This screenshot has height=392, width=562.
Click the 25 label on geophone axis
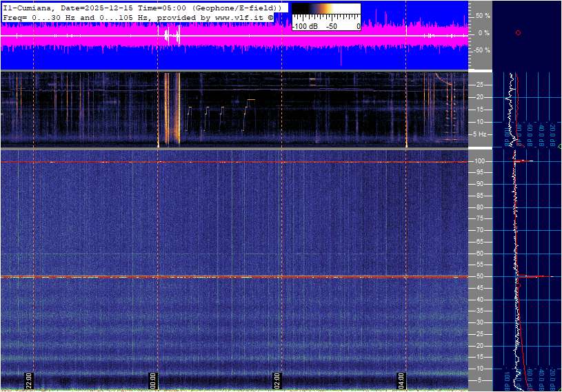480,85
